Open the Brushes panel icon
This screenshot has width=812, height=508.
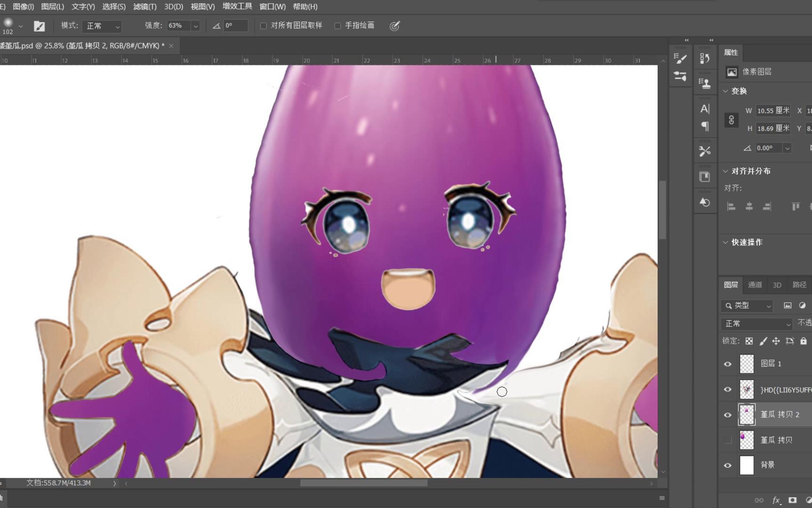pos(680,76)
